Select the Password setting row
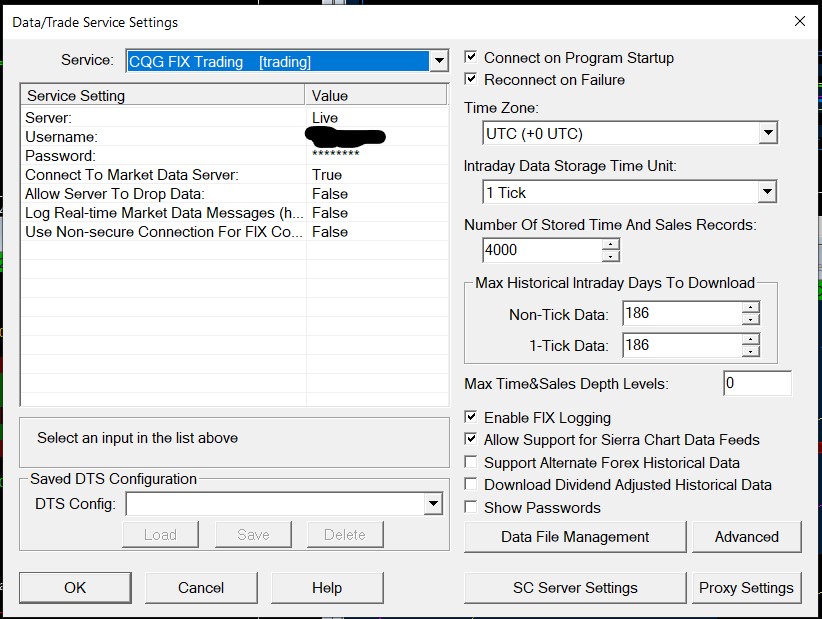822x619 pixels. [234, 156]
